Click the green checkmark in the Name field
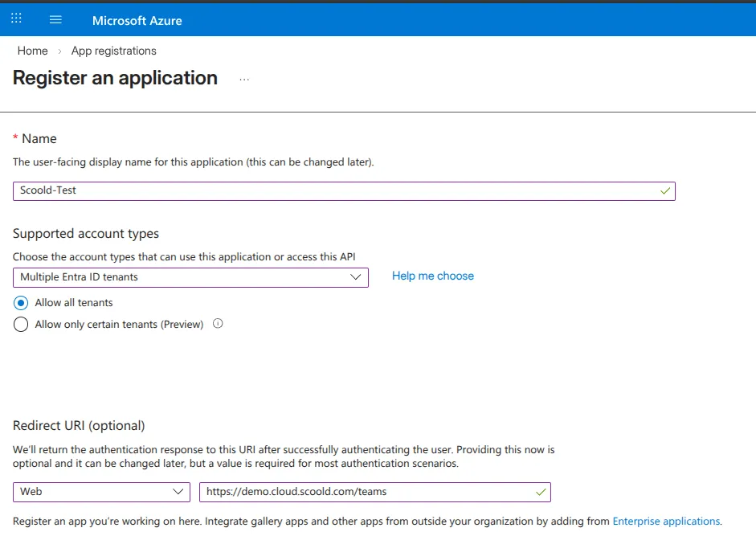The width and height of the screenshot is (756, 536). (664, 190)
